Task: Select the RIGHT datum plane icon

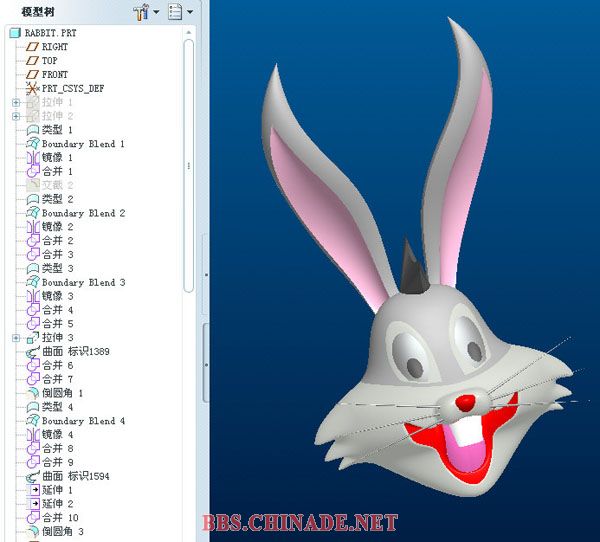Action: 32,47
